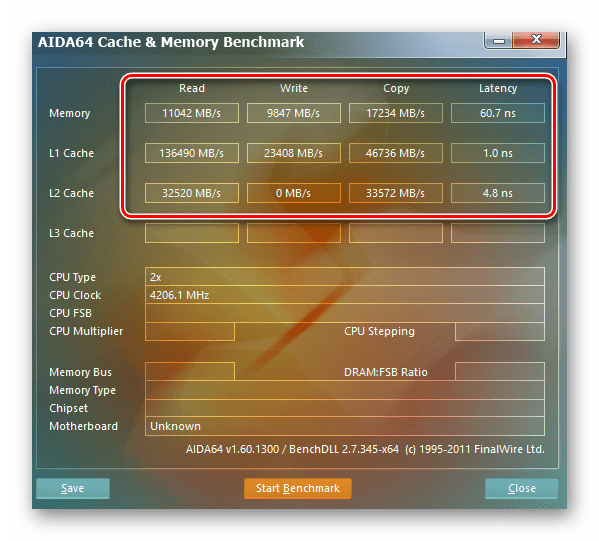This screenshot has height=541, width=599.
Task: Select the L2 Cache Write 0 MB/s field
Action: pyautogui.click(x=294, y=193)
